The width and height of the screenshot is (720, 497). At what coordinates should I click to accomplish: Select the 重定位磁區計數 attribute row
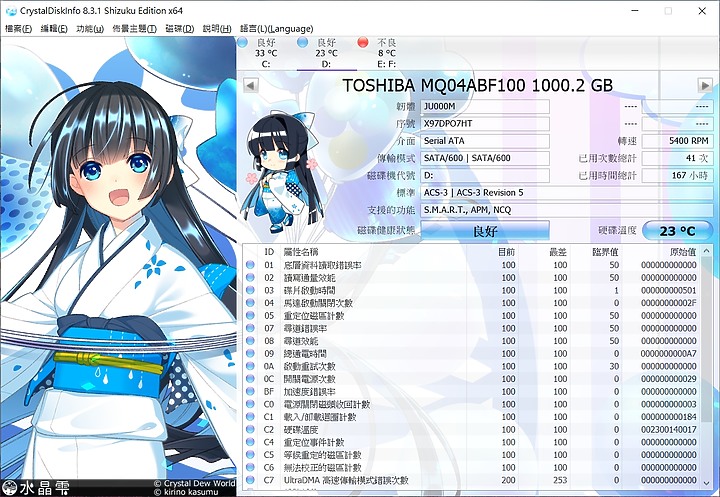[x=472, y=316]
